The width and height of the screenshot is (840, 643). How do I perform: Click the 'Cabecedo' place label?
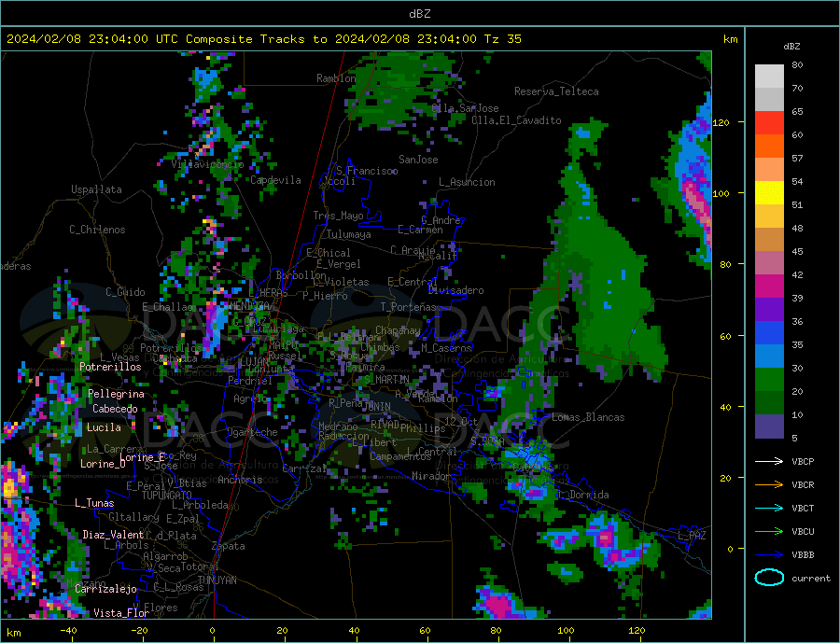pos(115,409)
